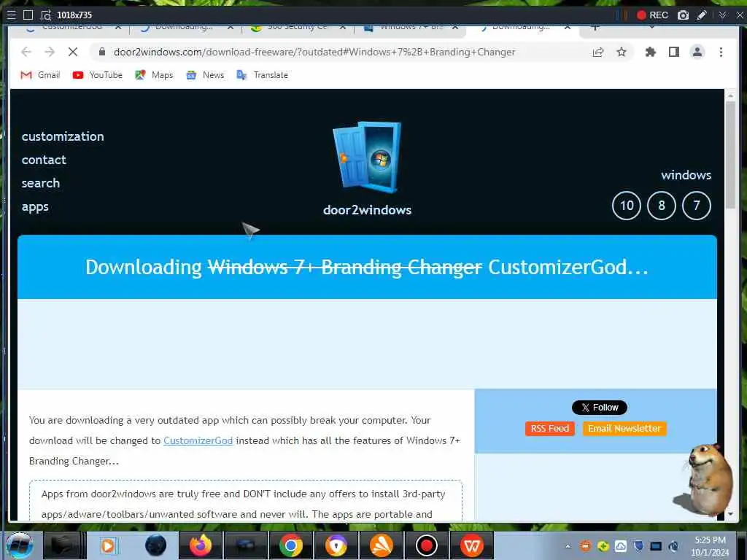Open the News bookmark

coord(205,75)
